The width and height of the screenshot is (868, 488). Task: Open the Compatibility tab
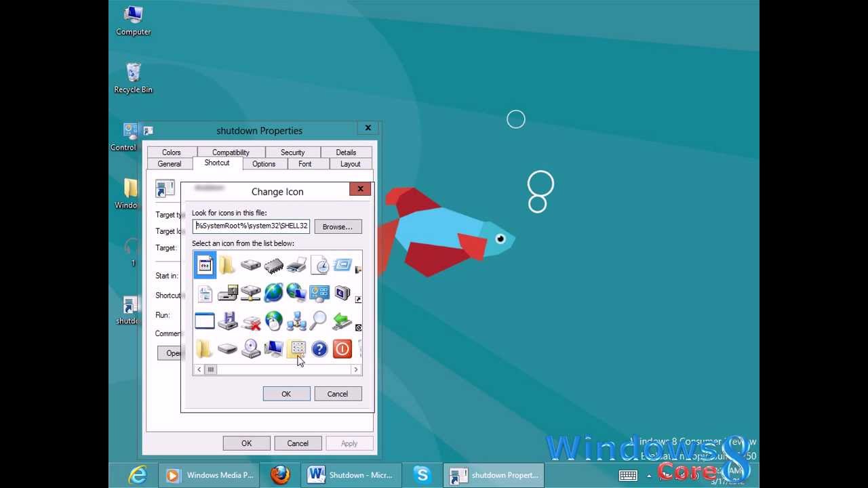[x=231, y=152]
